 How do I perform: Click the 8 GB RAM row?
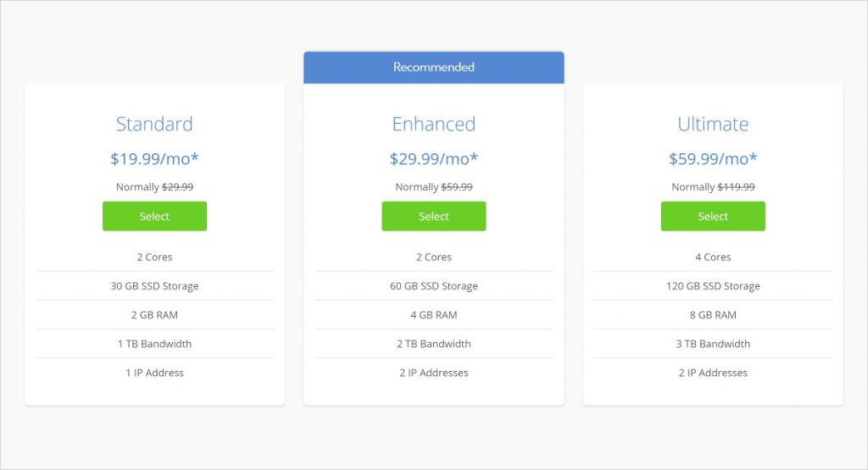(713, 315)
